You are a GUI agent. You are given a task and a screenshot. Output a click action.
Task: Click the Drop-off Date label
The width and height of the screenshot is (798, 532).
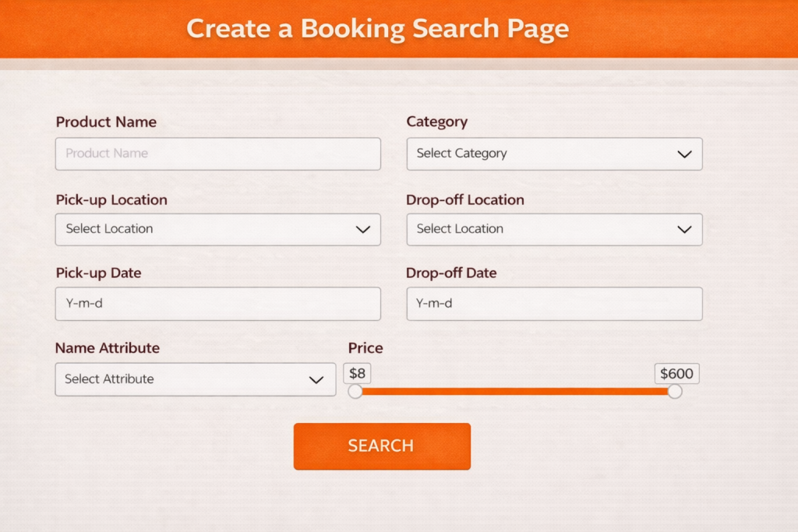[451, 273]
